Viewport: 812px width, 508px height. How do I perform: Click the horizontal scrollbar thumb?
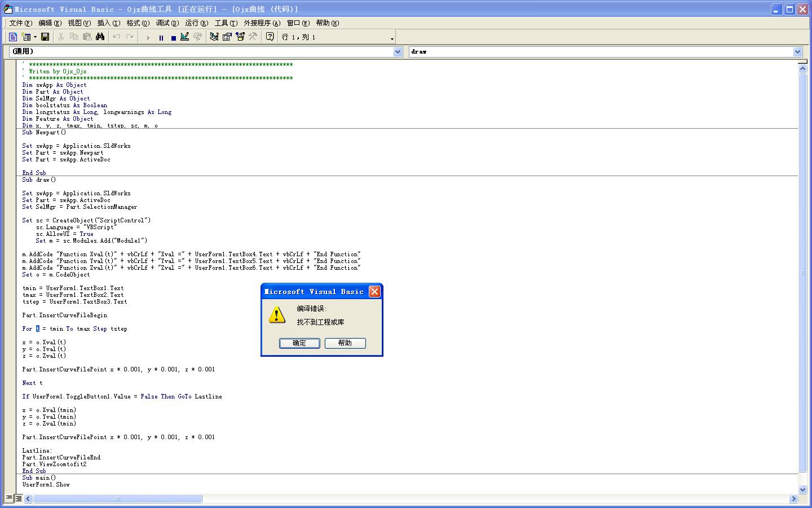[117, 499]
